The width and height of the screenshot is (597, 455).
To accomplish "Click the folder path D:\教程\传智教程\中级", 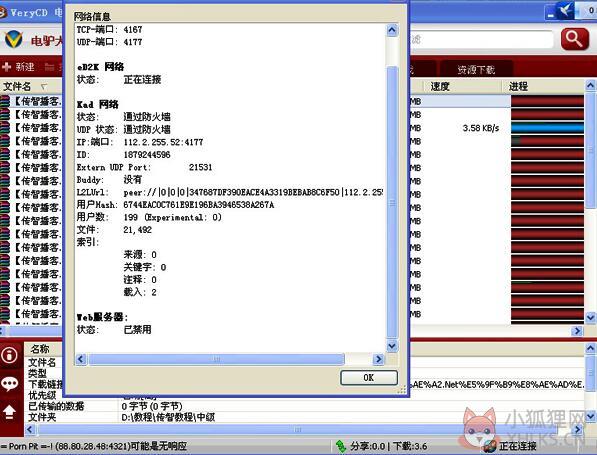I will point(168,417).
